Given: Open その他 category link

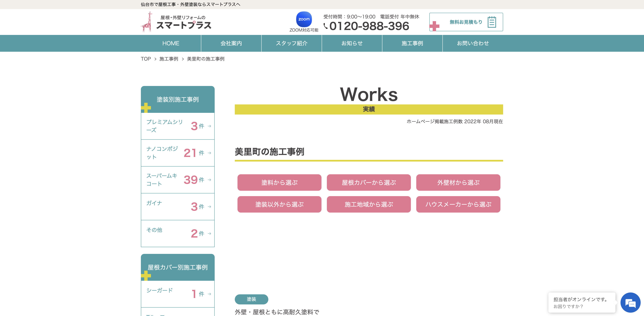Looking at the screenshot, I should 178,234.
